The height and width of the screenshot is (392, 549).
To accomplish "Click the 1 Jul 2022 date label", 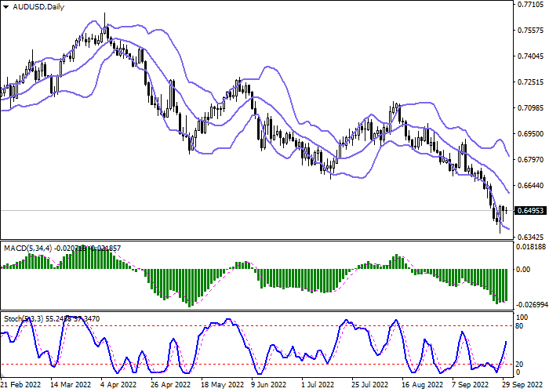I will pos(321,386).
